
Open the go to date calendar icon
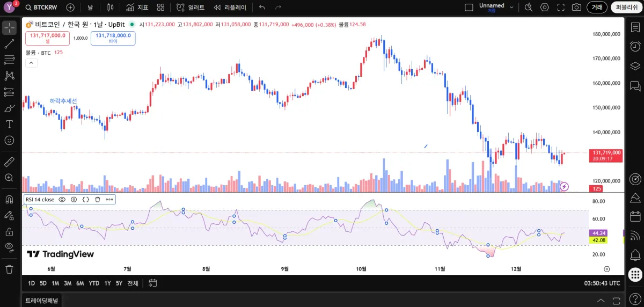pyautogui.click(x=152, y=283)
